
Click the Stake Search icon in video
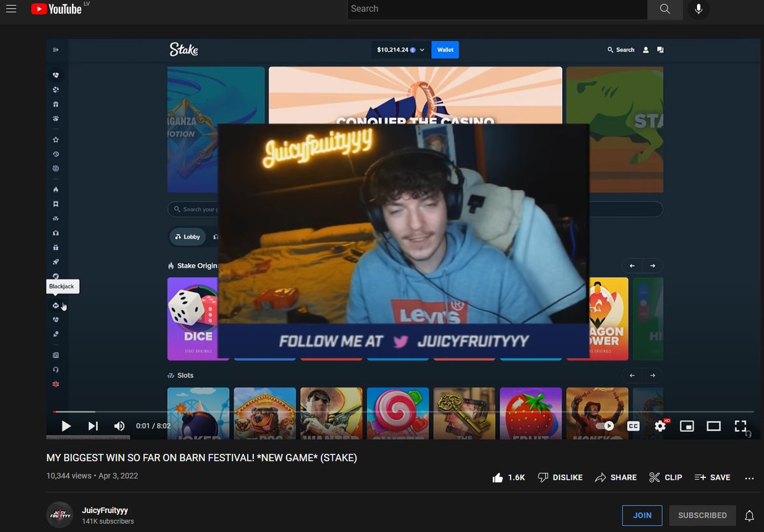(621, 50)
